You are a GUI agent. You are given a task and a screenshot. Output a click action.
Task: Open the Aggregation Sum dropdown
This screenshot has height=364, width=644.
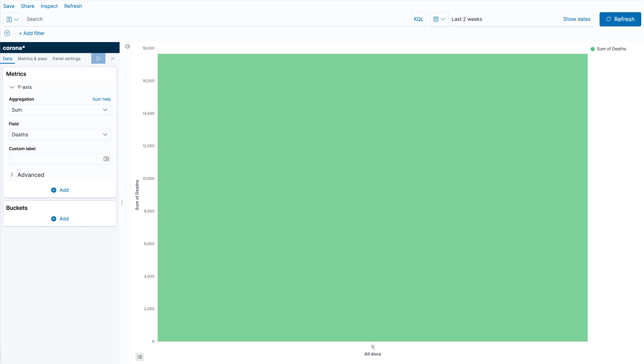click(60, 110)
